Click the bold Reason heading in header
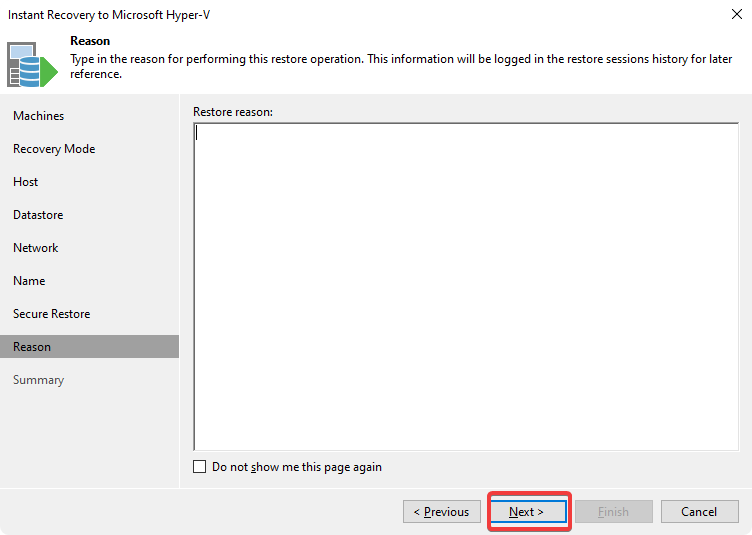Screen dimensions: 752x535 click(90, 41)
